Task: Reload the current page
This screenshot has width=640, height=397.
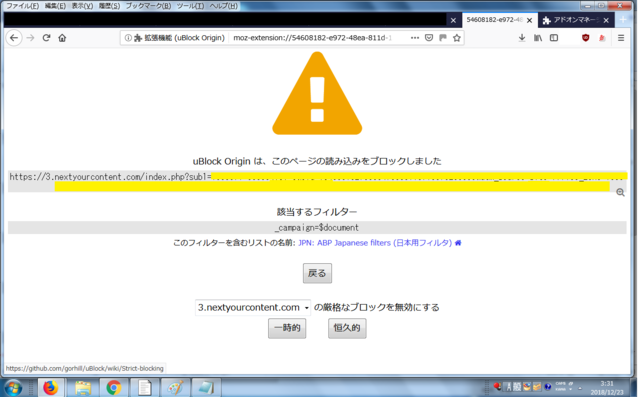Action: (x=46, y=38)
